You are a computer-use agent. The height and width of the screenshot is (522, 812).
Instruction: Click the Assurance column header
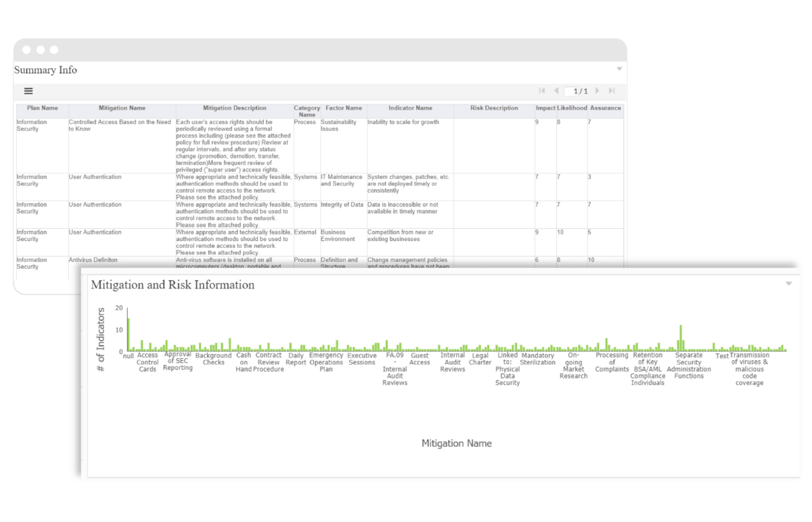(x=604, y=108)
